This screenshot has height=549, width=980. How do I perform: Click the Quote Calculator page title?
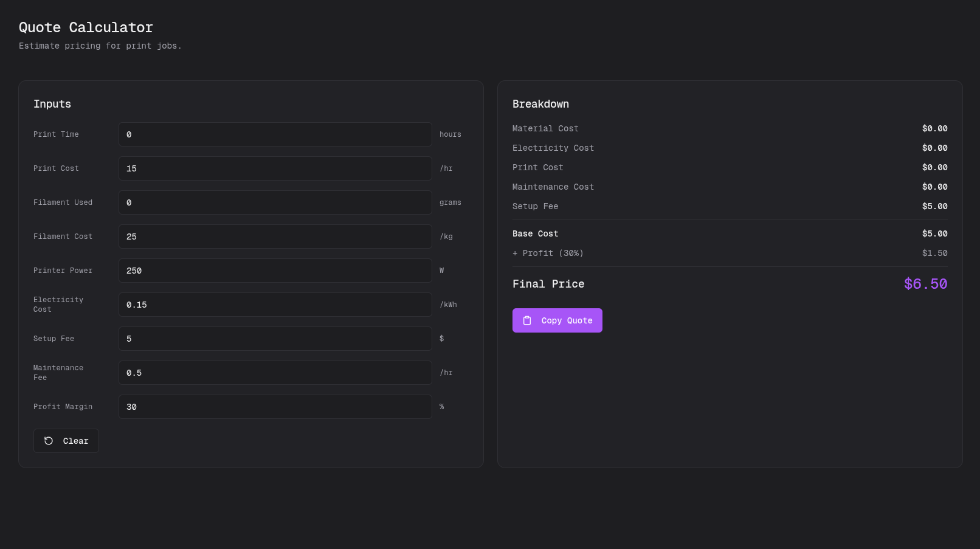click(x=86, y=27)
